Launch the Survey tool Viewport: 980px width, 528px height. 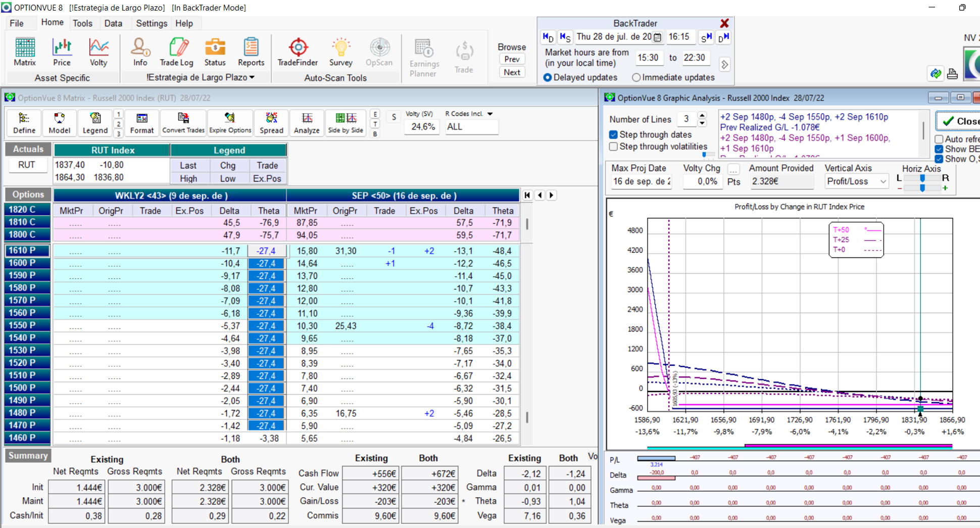coord(341,52)
